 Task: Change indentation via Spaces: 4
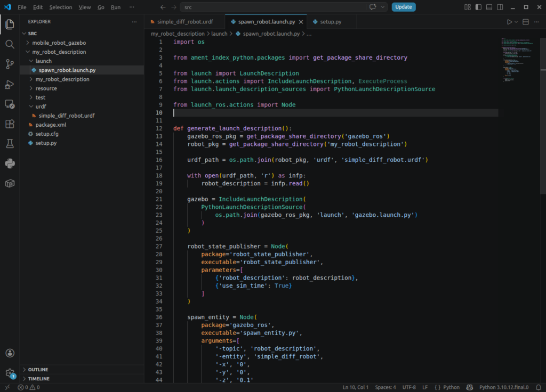[x=385, y=387]
